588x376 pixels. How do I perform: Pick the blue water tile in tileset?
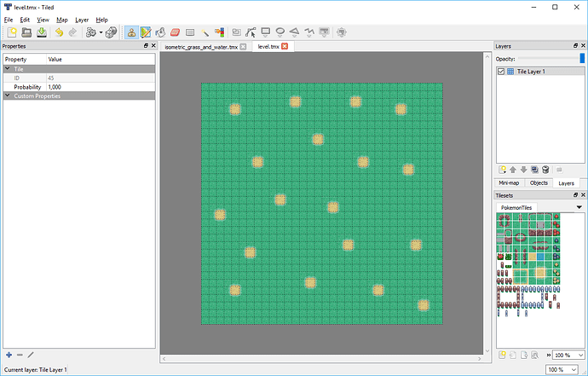coord(540,257)
